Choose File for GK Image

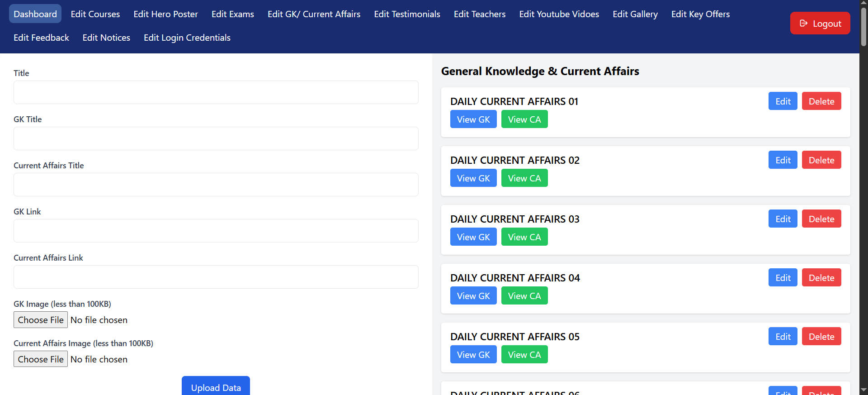tap(41, 320)
